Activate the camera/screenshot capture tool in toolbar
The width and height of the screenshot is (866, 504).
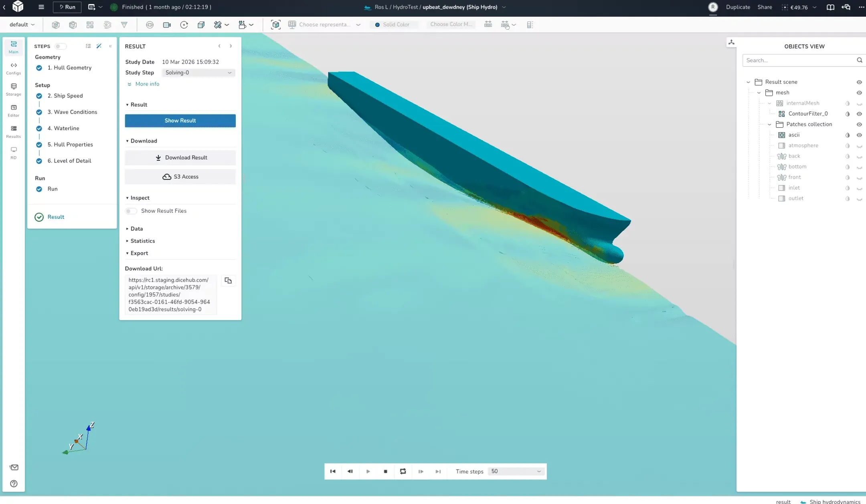click(166, 24)
